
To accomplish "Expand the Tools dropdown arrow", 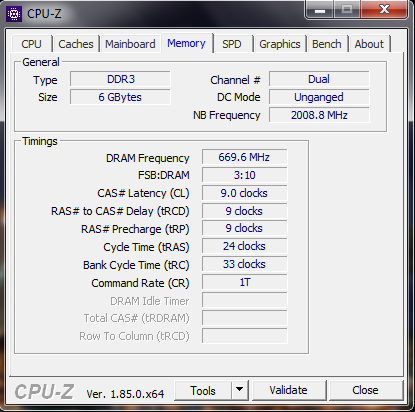I will (240, 390).
